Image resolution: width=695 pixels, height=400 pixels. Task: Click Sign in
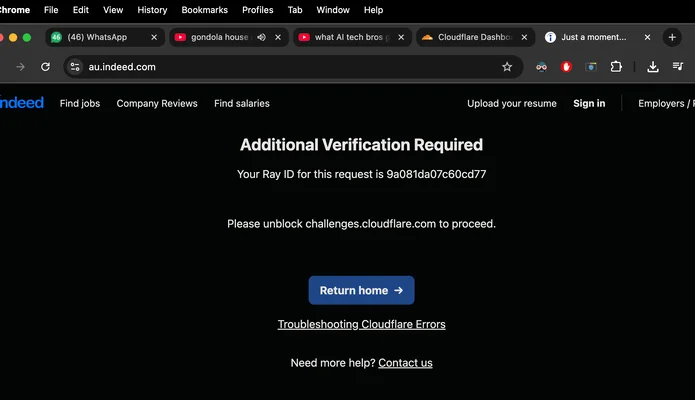coord(589,103)
